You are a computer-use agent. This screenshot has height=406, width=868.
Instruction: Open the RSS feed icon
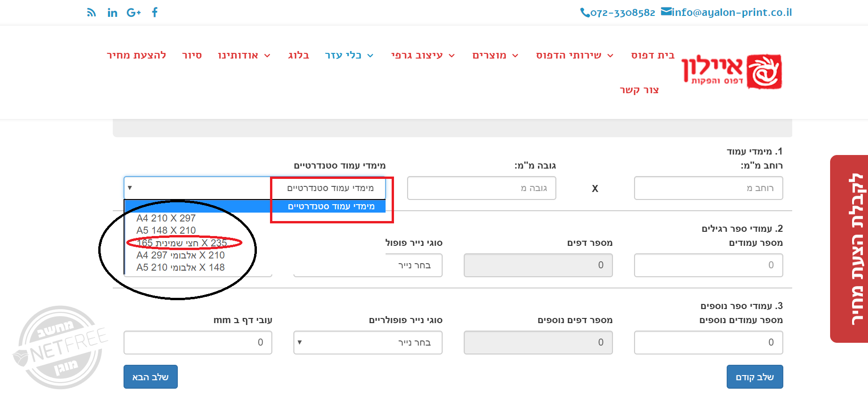(x=91, y=13)
